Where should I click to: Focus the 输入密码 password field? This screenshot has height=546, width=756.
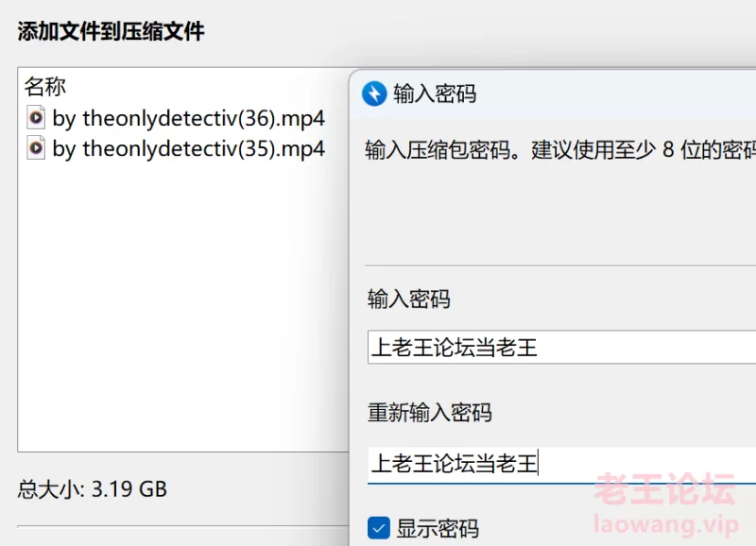pos(561,347)
